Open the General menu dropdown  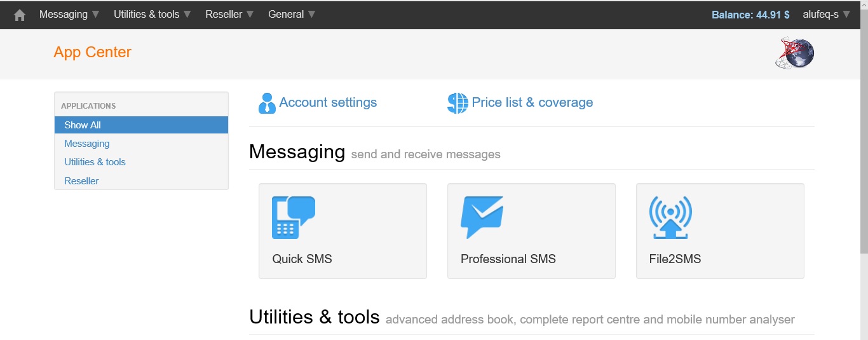pos(292,15)
